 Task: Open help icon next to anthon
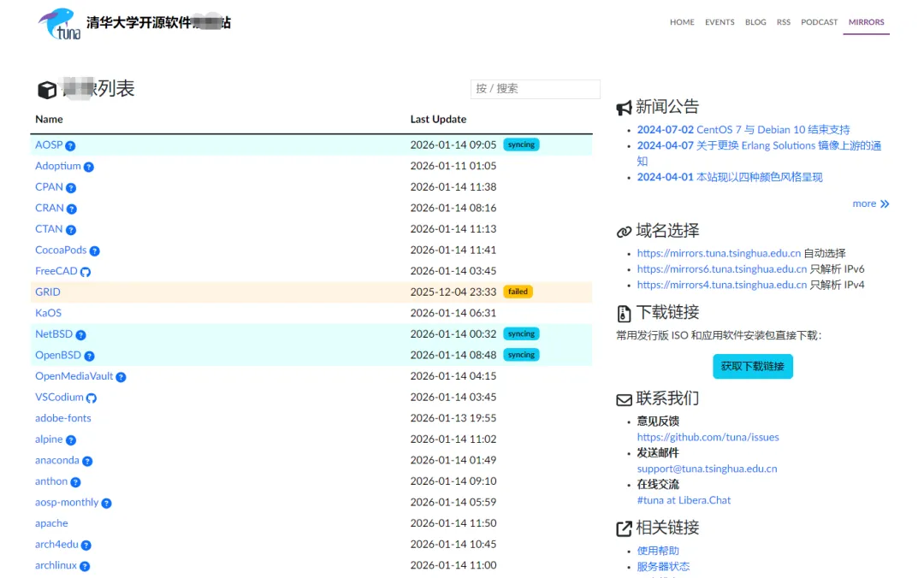coord(75,482)
